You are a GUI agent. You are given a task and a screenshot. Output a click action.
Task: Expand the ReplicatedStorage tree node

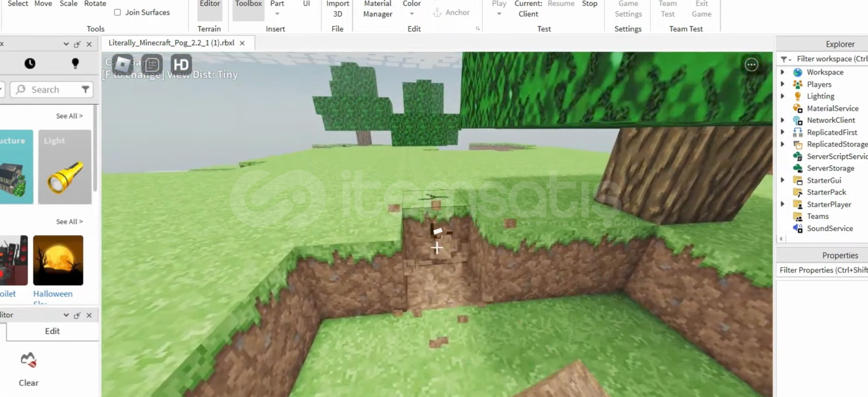(x=782, y=144)
